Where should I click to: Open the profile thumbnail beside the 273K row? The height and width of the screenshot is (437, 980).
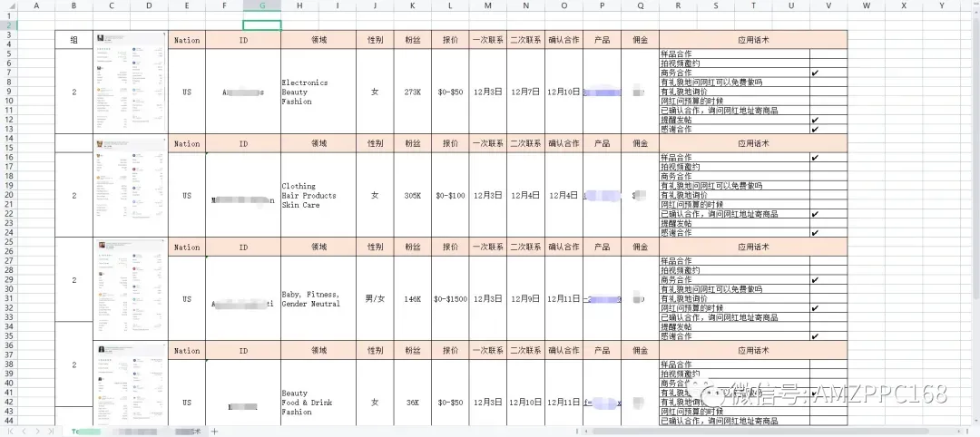131,82
